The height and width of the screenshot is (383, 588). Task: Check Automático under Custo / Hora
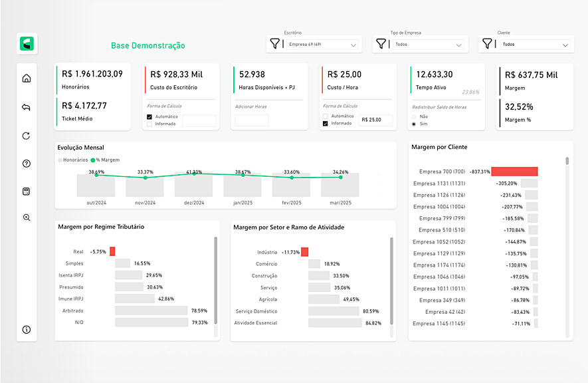pos(326,116)
